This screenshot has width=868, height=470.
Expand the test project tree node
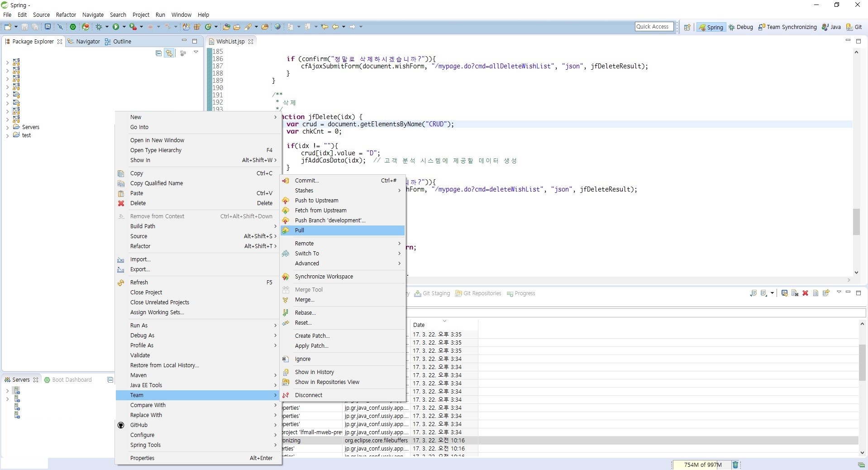pyautogui.click(x=7, y=135)
